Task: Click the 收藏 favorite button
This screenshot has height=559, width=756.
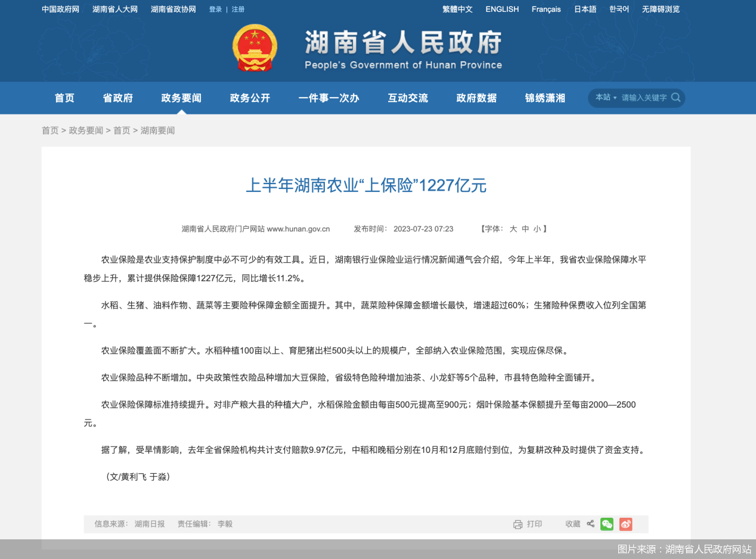Action: click(572, 524)
